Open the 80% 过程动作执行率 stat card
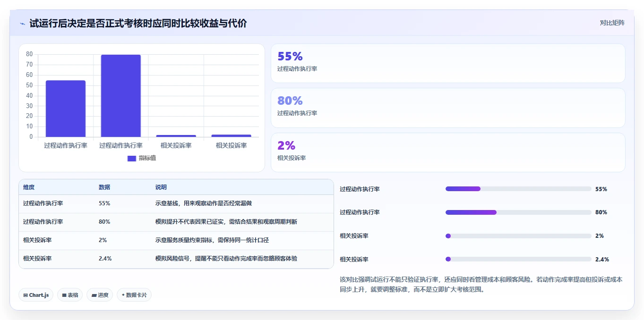 tap(448, 108)
